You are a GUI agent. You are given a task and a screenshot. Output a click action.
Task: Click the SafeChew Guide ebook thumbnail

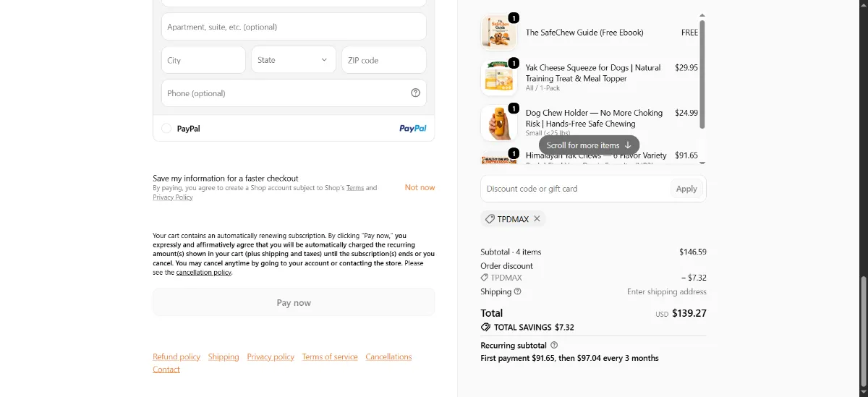click(x=499, y=33)
